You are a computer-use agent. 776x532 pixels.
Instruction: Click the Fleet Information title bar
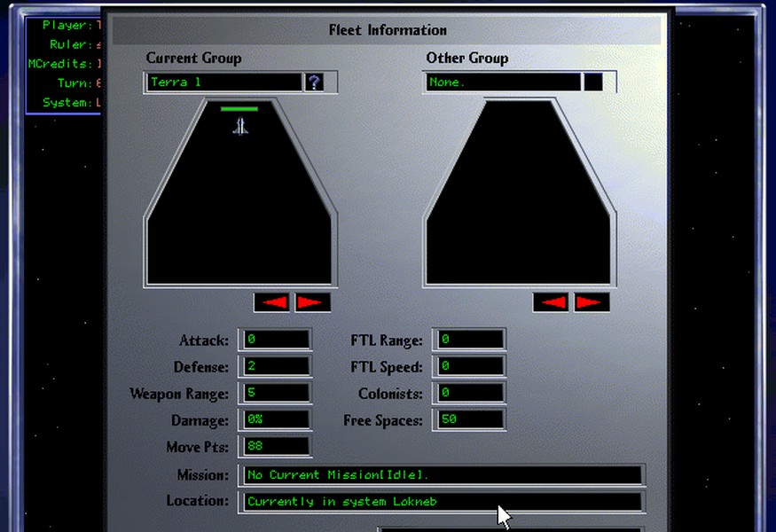coord(388,30)
